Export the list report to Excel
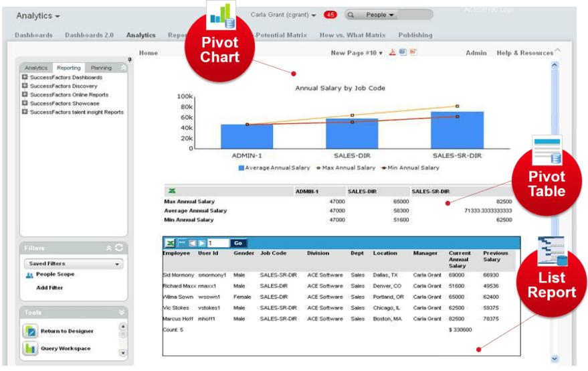The height and width of the screenshot is (371, 588). coord(170,243)
